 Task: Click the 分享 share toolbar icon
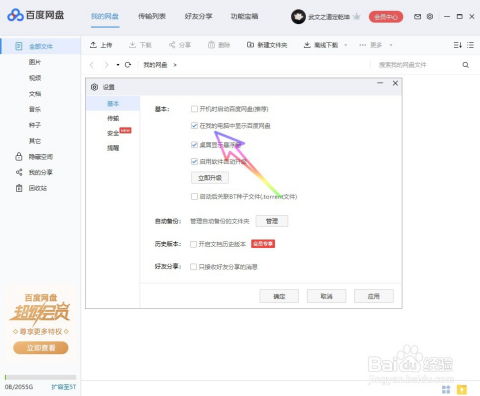172,45
